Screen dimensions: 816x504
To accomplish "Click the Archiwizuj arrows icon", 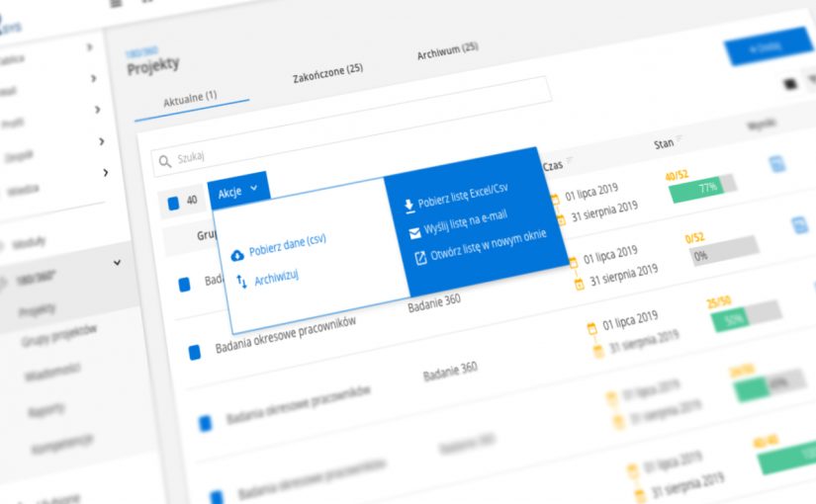I will tap(241, 283).
